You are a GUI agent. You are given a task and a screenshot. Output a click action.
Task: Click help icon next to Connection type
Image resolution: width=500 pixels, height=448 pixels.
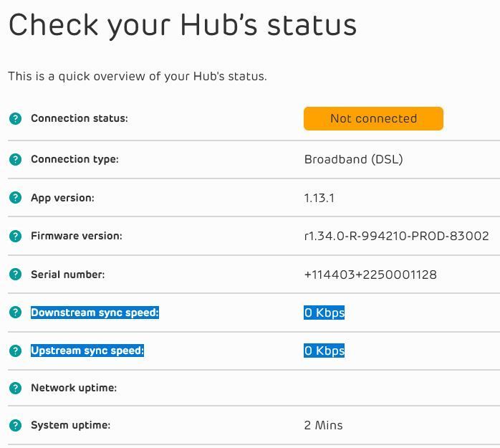pos(15,159)
